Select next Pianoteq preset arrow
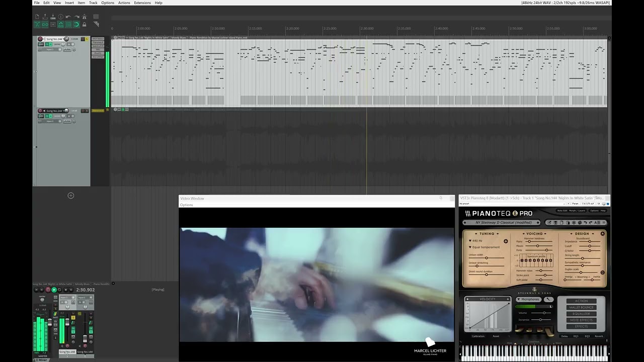 click(x=538, y=222)
